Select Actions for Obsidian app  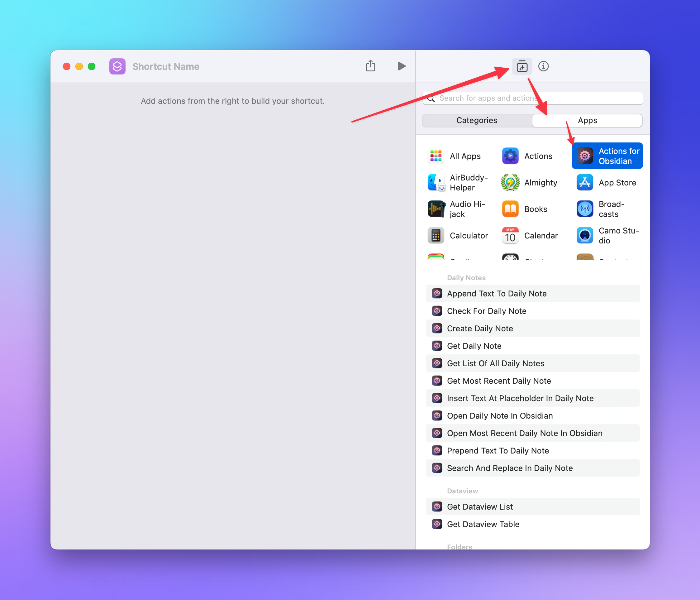coord(607,156)
